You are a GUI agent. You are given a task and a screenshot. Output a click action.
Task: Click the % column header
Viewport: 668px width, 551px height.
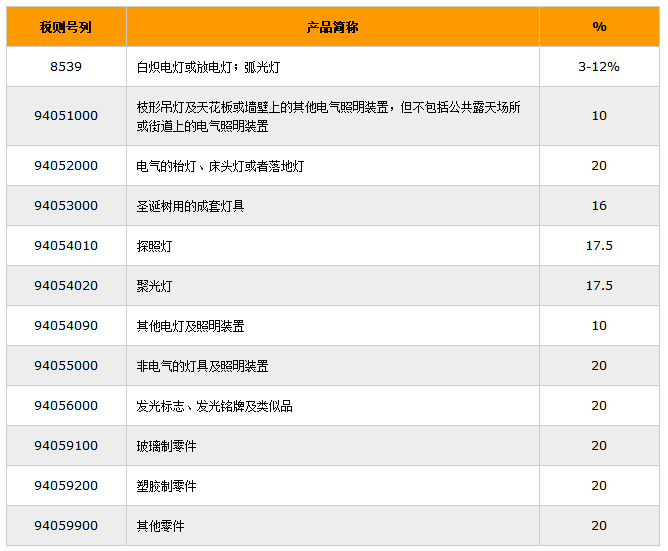pyautogui.click(x=599, y=27)
